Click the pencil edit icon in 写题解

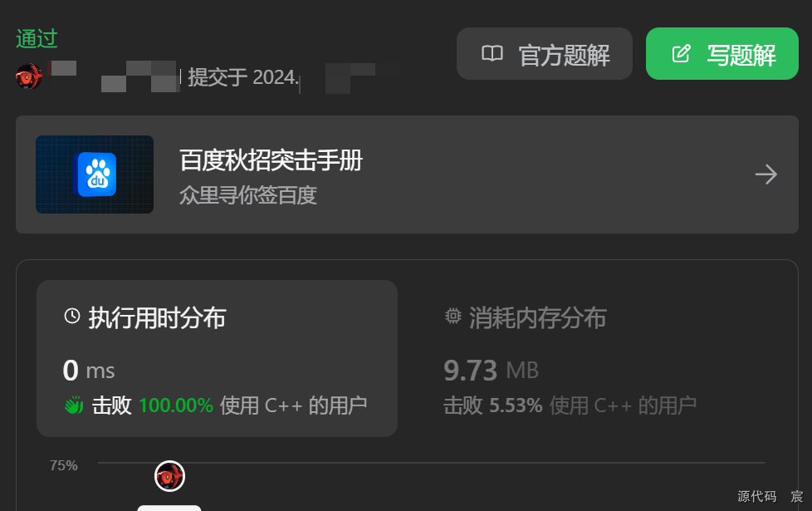pos(681,54)
